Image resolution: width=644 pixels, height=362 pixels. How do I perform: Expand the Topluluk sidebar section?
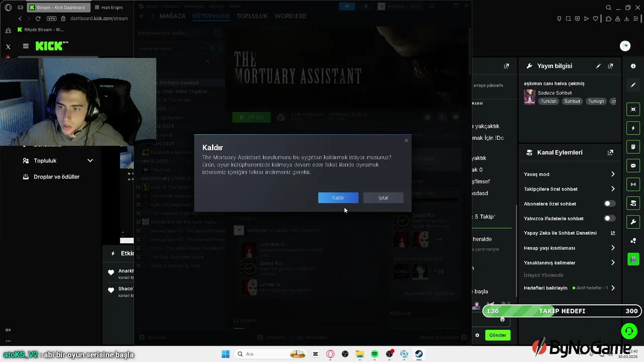(x=58, y=160)
